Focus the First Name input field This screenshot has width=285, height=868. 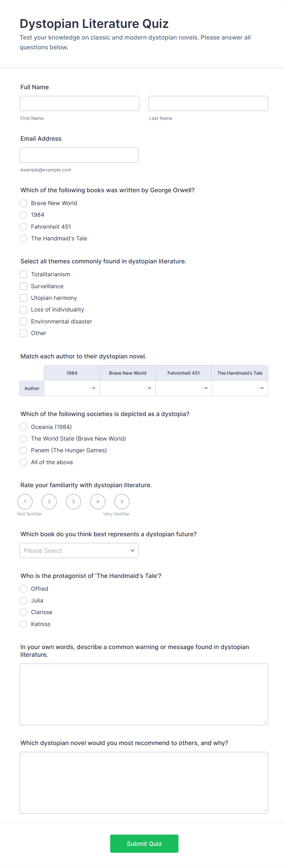point(79,103)
